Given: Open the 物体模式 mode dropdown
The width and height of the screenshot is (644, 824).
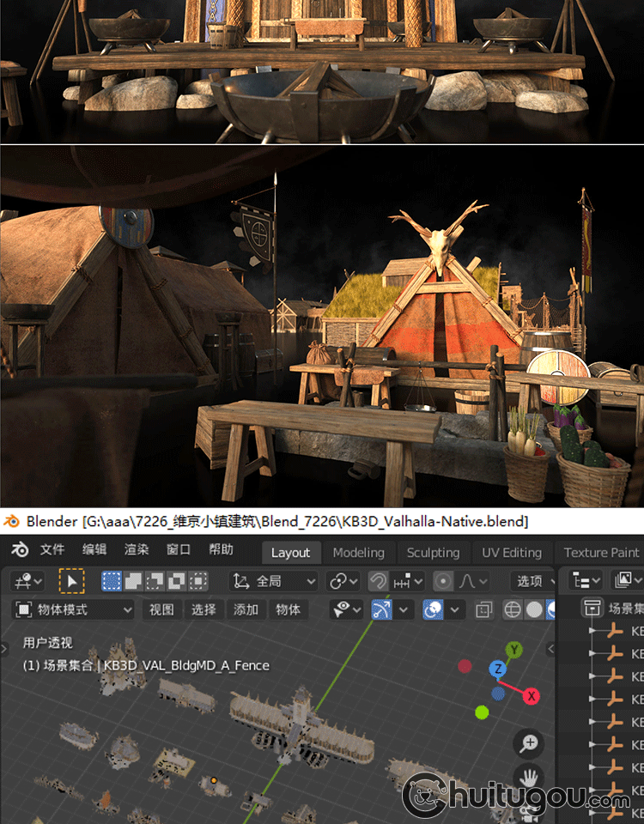Looking at the screenshot, I should coord(74,610).
